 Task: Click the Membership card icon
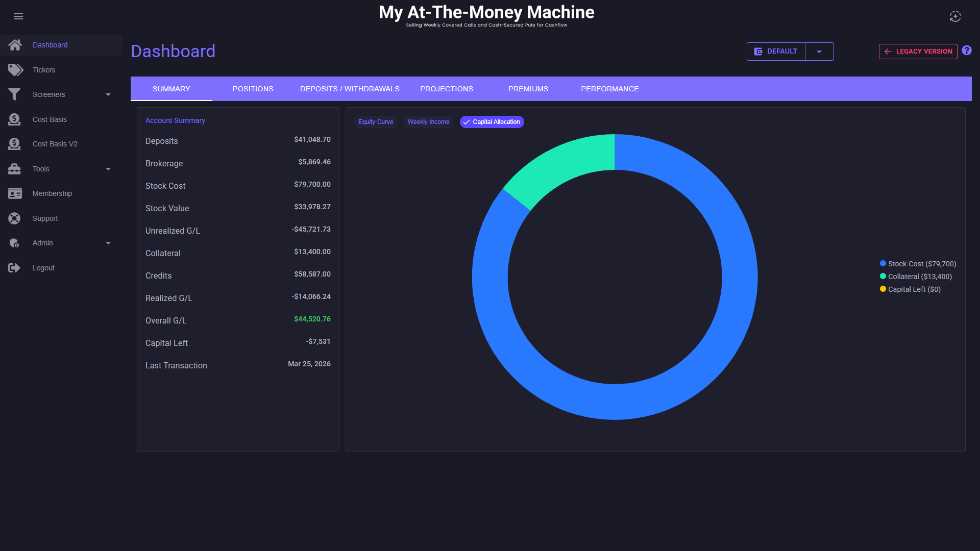15,193
